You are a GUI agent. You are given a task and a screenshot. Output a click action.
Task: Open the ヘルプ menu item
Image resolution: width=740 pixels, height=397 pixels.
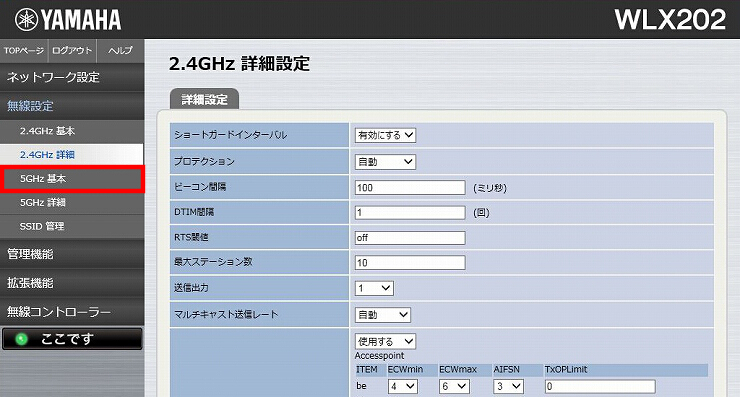120,51
